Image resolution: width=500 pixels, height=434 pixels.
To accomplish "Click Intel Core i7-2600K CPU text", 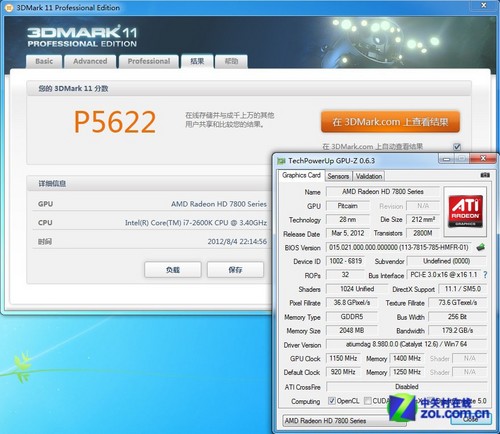I will click(x=196, y=223).
